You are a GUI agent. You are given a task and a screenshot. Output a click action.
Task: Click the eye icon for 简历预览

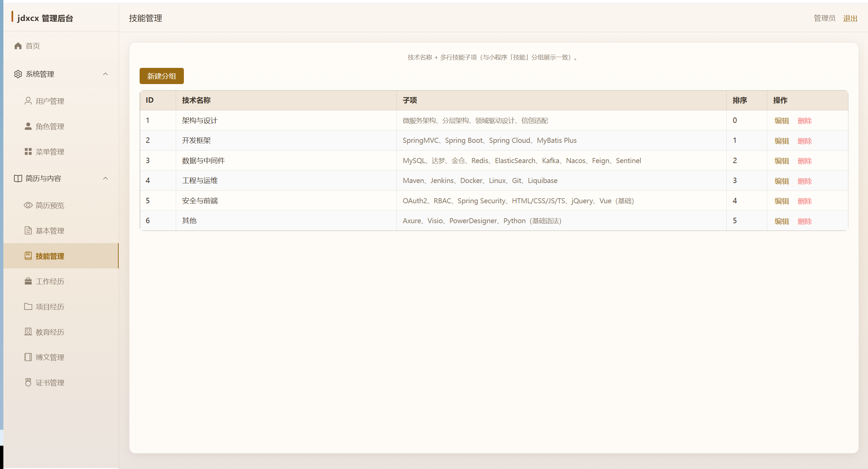click(28, 205)
